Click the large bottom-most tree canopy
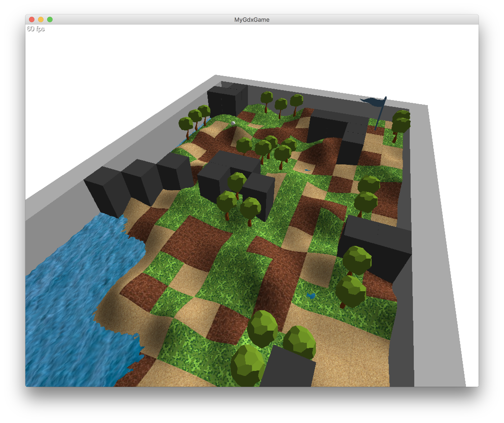The height and width of the screenshot is (423, 504). coord(247,366)
